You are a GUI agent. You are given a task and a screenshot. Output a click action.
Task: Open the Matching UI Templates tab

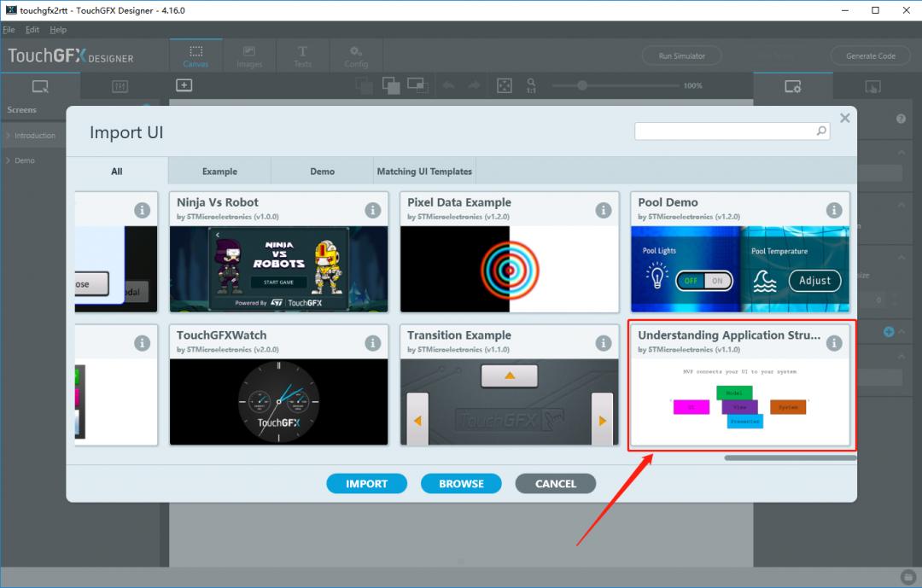[424, 172]
